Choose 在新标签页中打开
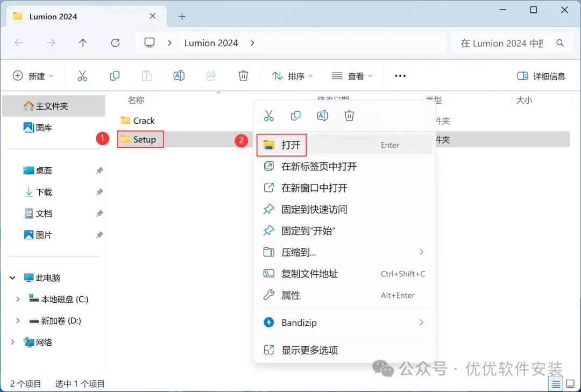Viewport: 581px width, 392px height. (x=344, y=166)
